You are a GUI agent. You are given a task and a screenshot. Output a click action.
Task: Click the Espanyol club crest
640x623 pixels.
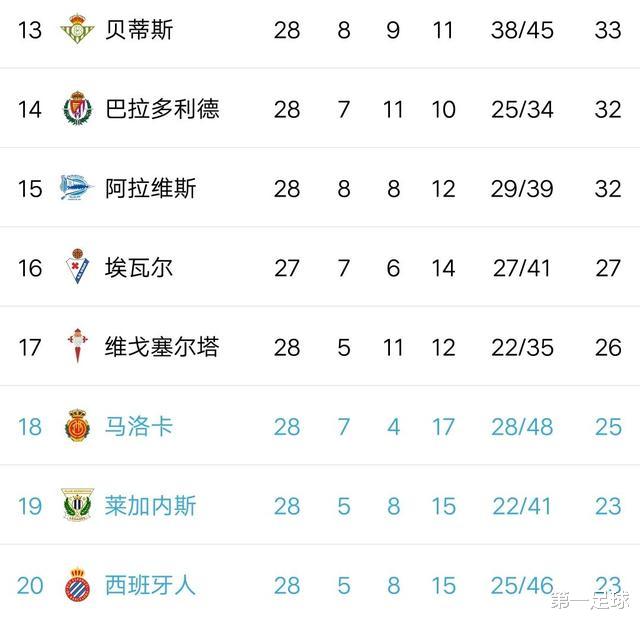[x=76, y=584]
